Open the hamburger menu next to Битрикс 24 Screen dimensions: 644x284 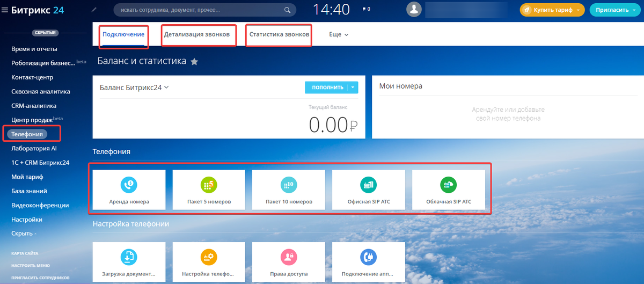pos(5,9)
